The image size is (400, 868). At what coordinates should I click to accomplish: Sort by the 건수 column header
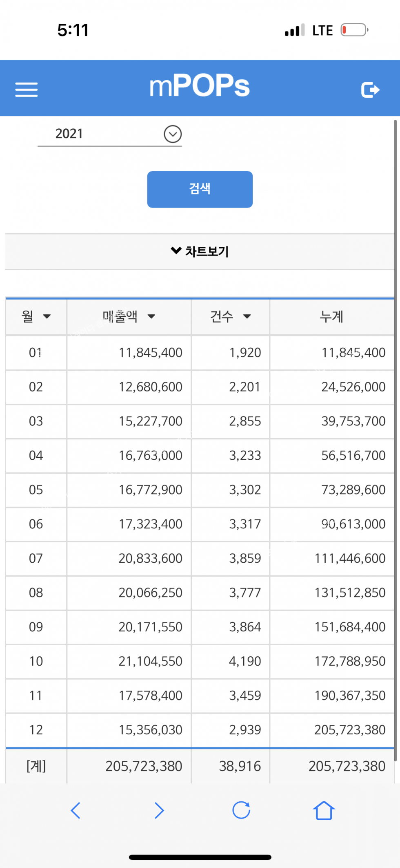230,316
